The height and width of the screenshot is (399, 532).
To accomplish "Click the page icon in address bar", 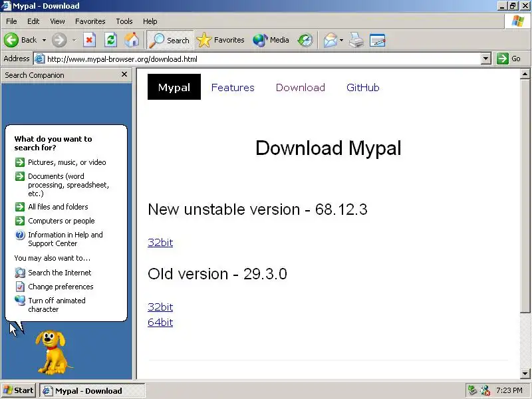I will (x=40, y=59).
